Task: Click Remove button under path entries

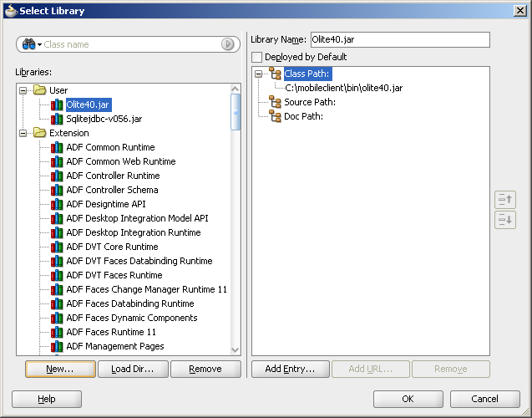Action: (x=451, y=369)
